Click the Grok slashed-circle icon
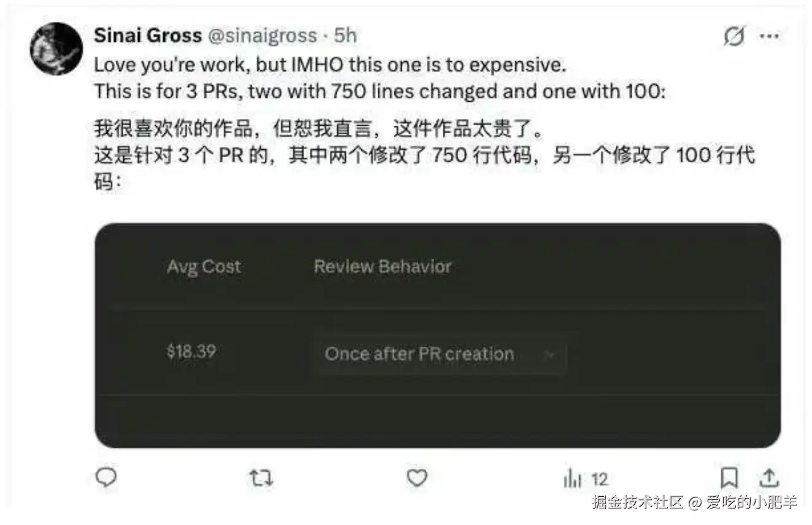 [x=733, y=37]
